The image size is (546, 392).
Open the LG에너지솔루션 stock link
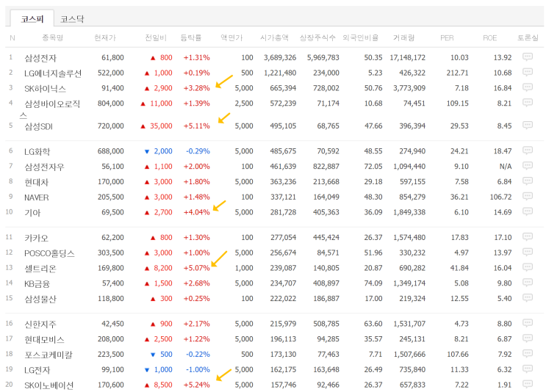pos(53,73)
